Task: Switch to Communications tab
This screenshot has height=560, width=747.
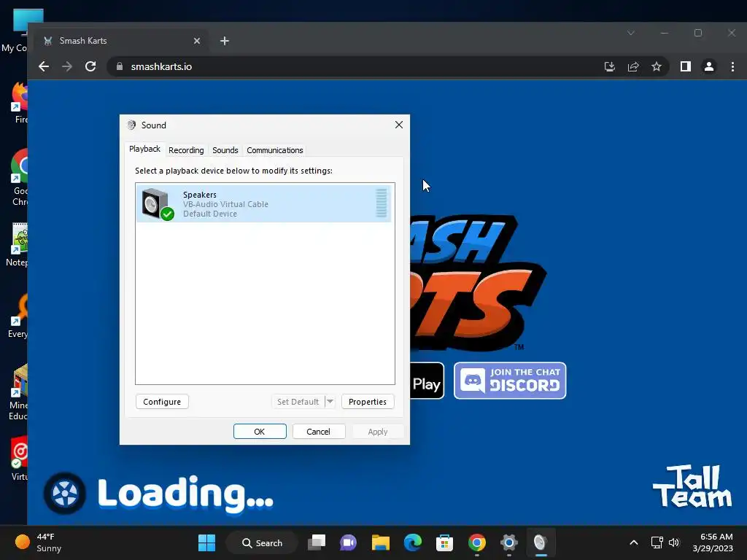Action: [275, 150]
